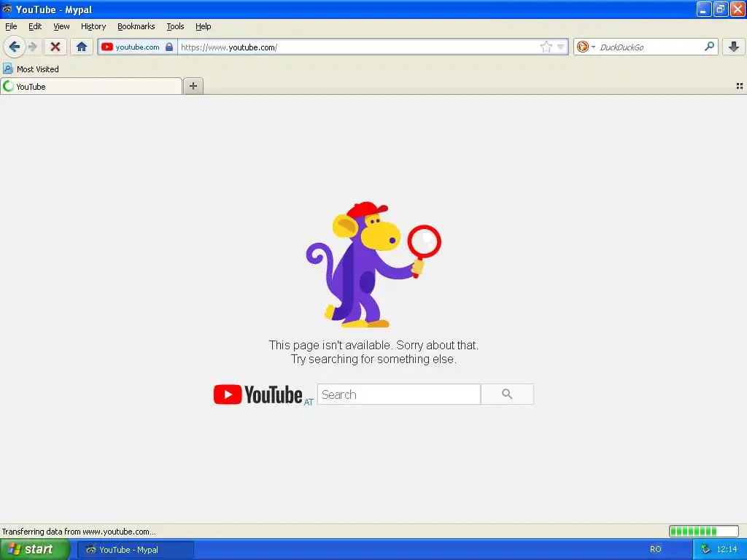747x560 pixels.
Task: Select the YouTube tab
Action: coord(91,86)
